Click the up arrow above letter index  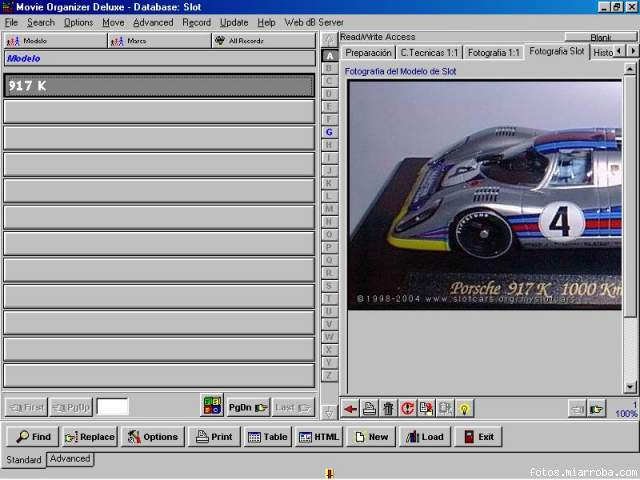click(329, 40)
